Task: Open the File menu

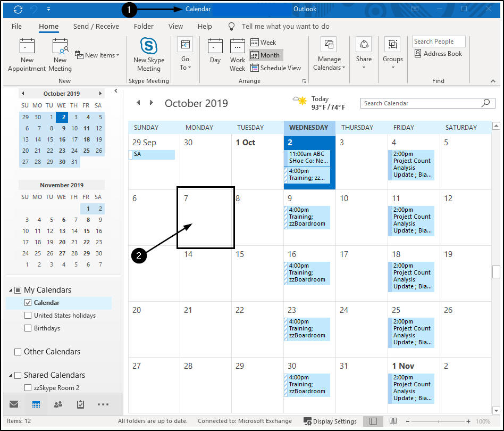Action: (16, 27)
